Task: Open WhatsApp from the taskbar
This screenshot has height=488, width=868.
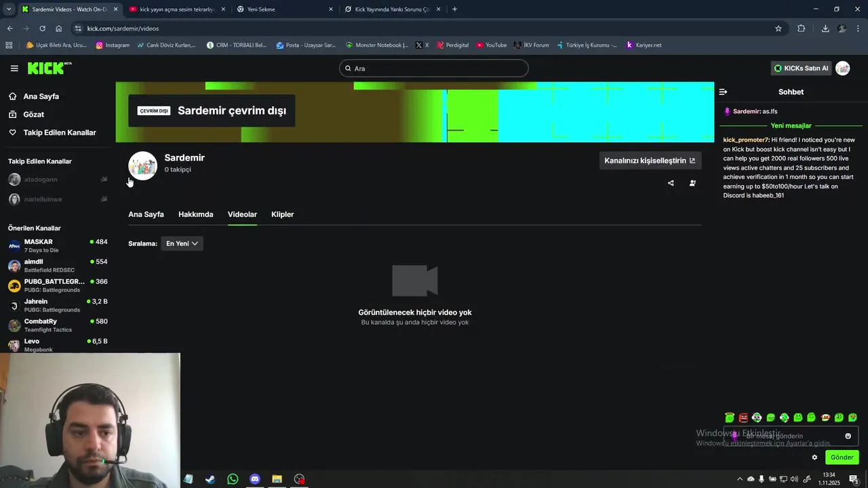Action: click(233, 479)
